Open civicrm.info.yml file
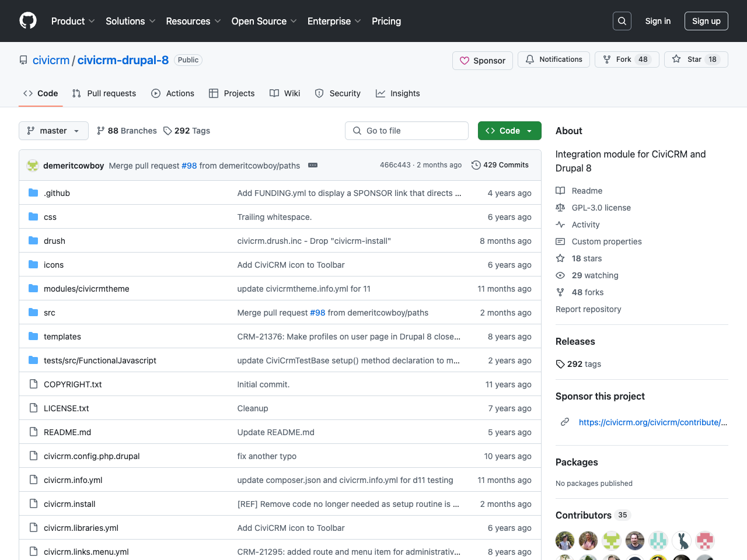Viewport: 747px width, 560px height. 73,480
